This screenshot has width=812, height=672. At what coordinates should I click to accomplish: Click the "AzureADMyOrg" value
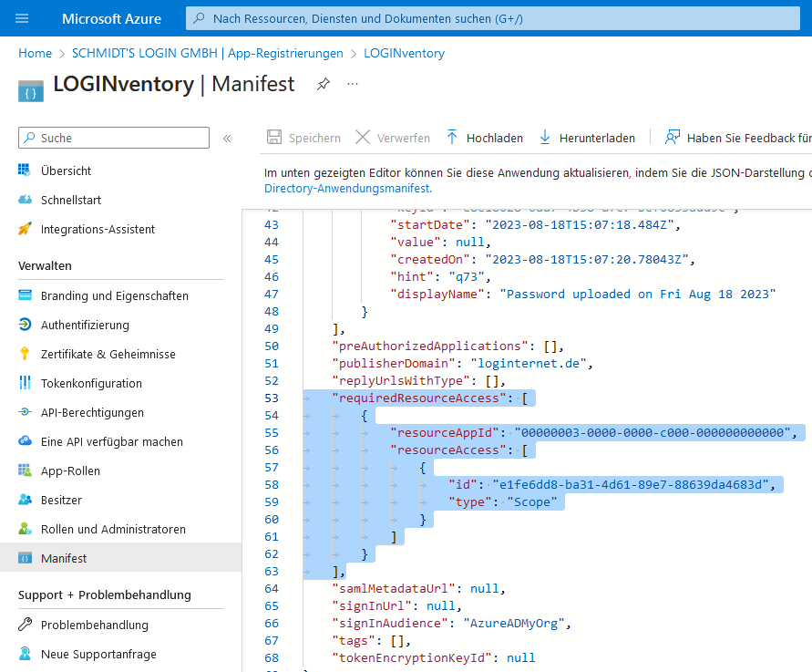[x=514, y=624]
